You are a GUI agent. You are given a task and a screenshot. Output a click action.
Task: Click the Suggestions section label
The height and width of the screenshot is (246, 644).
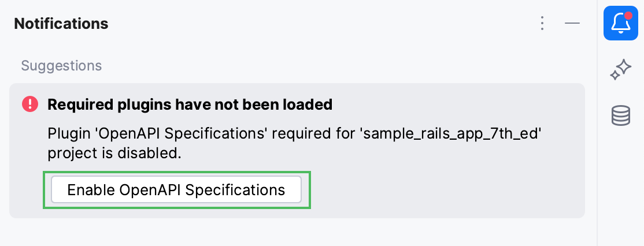coord(61,66)
